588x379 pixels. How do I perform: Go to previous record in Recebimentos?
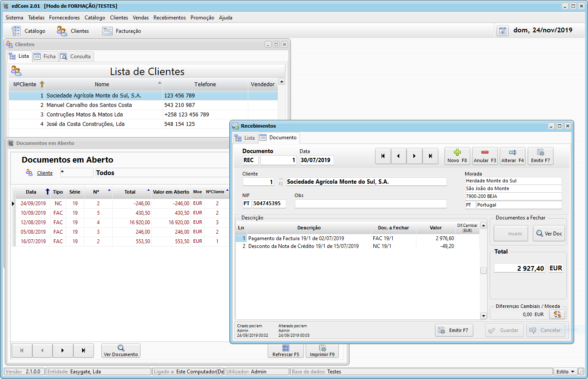tap(399, 156)
